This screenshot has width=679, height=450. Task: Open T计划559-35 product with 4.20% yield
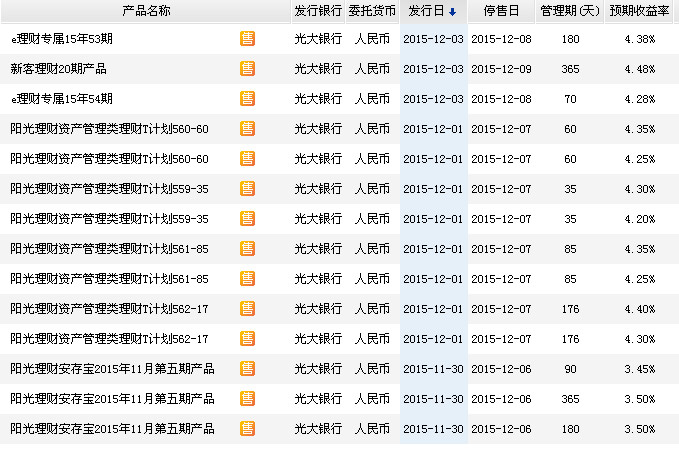pyautogui.click(x=110, y=219)
